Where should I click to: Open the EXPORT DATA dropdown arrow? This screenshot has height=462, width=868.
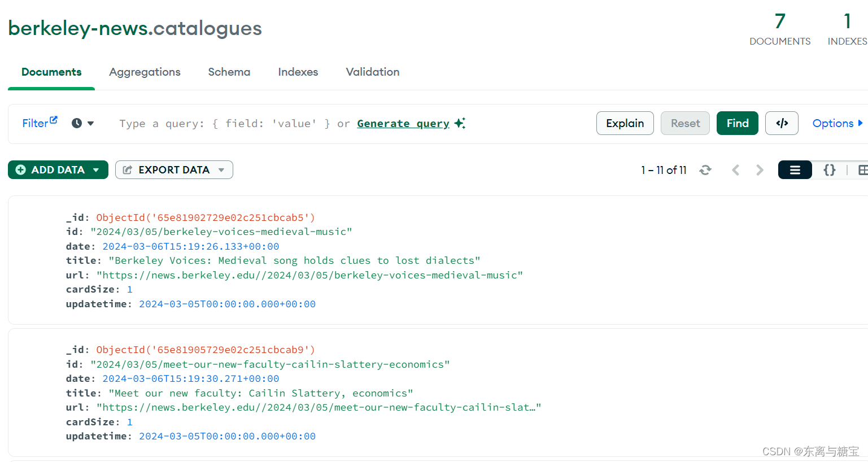[x=221, y=170]
